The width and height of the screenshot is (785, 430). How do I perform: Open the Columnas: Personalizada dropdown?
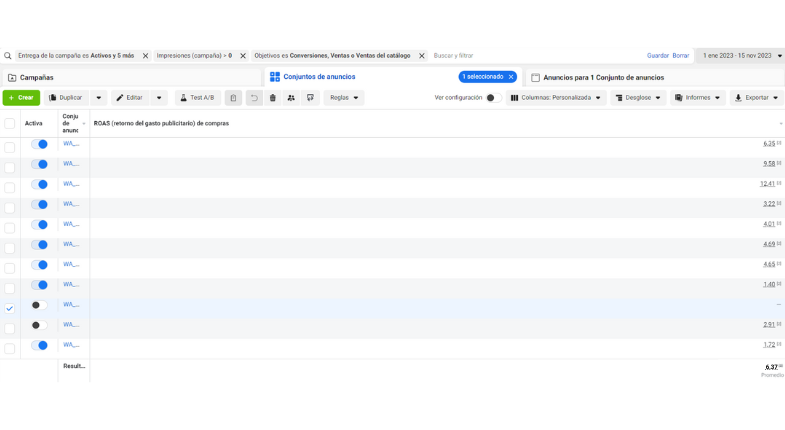click(x=556, y=98)
